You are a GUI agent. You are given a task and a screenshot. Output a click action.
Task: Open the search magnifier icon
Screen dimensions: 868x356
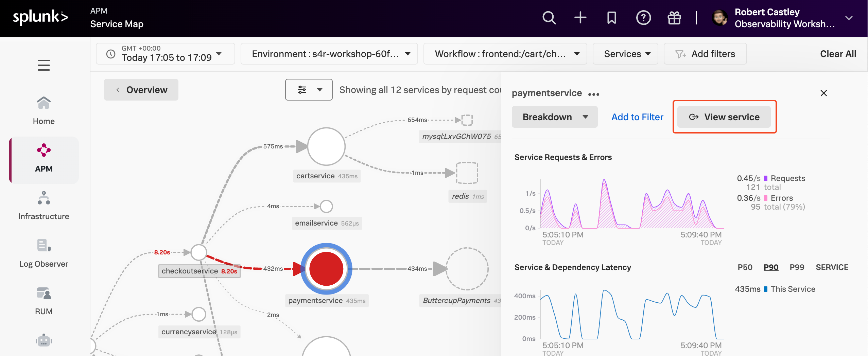click(x=549, y=18)
